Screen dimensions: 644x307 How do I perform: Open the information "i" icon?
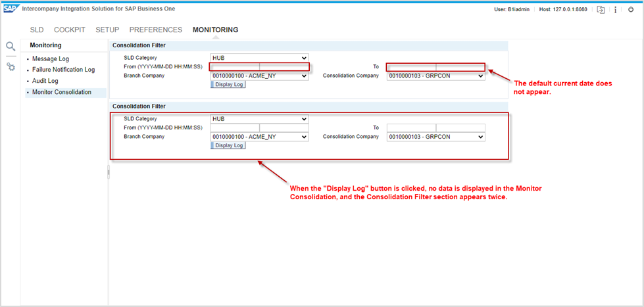tap(615, 9)
